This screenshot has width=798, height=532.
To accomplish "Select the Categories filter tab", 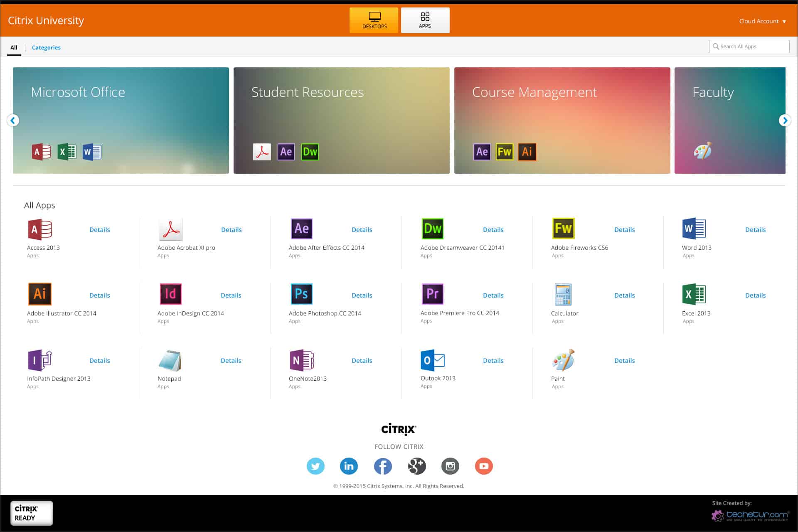I will click(x=46, y=47).
